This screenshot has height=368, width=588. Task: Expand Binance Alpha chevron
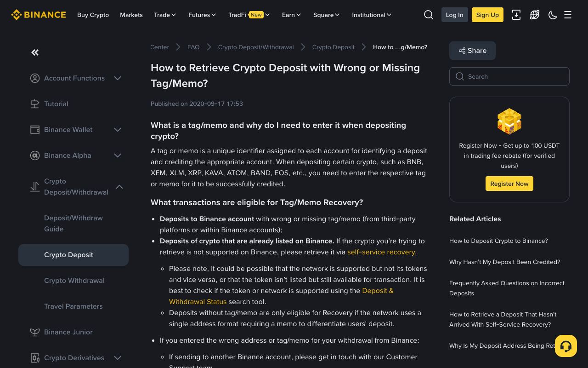tap(118, 155)
